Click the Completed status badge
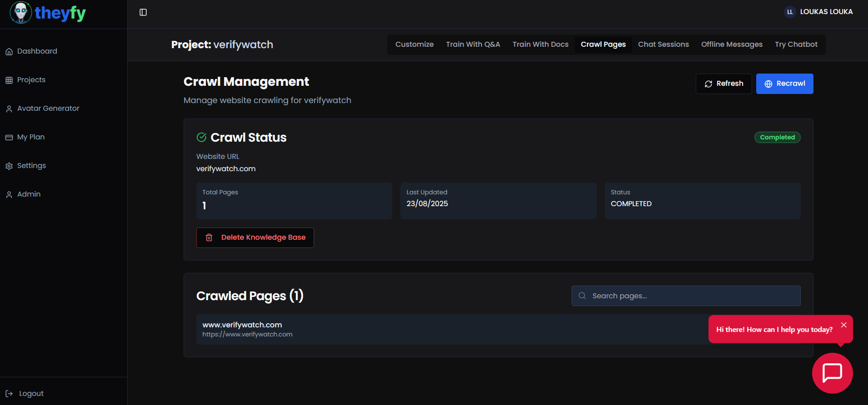Image resolution: width=868 pixels, height=405 pixels. (778, 137)
